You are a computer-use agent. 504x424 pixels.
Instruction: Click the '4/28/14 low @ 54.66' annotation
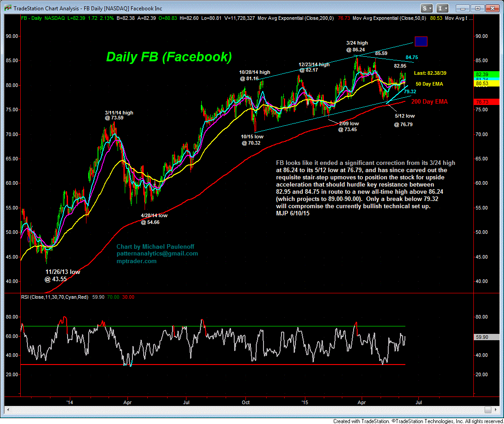click(x=154, y=219)
